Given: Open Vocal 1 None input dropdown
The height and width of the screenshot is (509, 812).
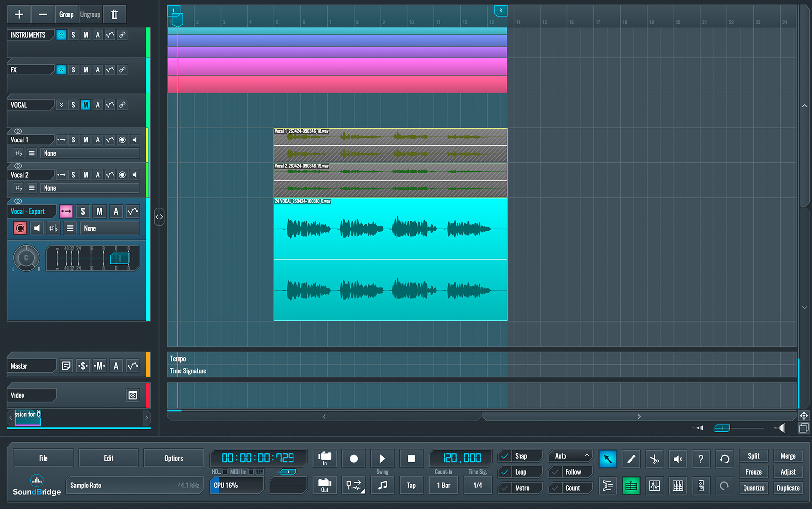Looking at the screenshot, I should [90, 154].
